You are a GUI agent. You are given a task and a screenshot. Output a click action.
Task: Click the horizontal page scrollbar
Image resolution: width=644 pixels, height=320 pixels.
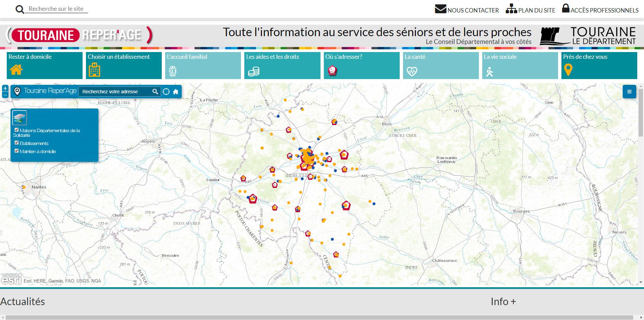(320, 317)
